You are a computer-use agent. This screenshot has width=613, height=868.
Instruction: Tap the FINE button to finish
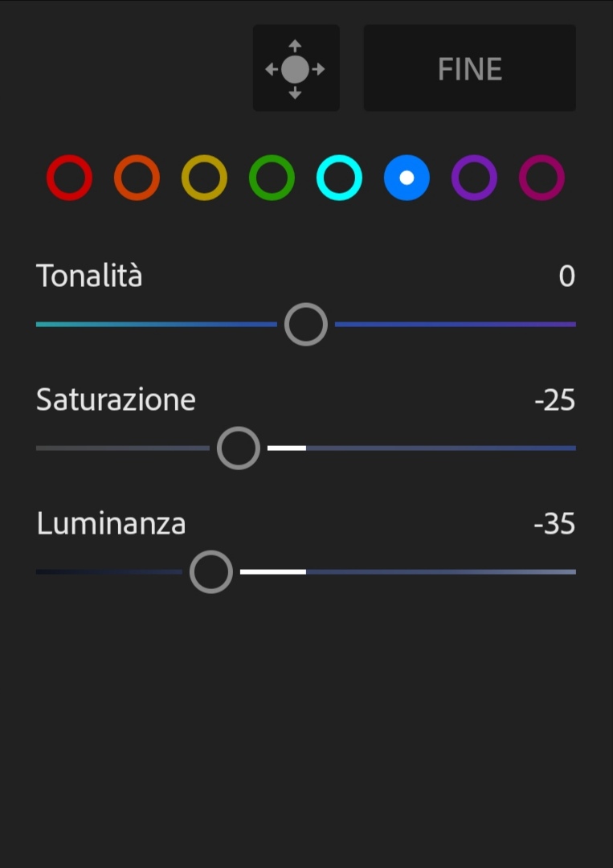[x=470, y=68]
